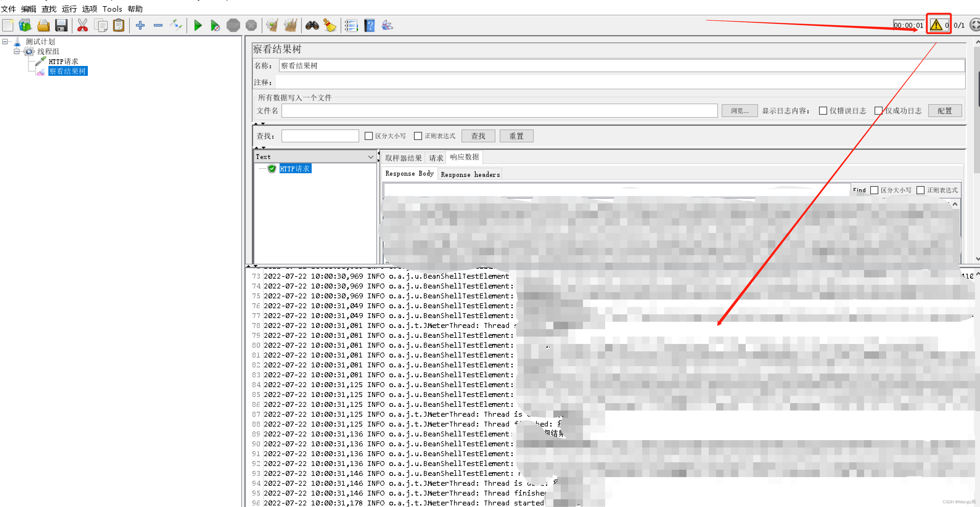980x507 pixels.
Task: Save the test plan with the floppy icon
Action: click(x=61, y=26)
